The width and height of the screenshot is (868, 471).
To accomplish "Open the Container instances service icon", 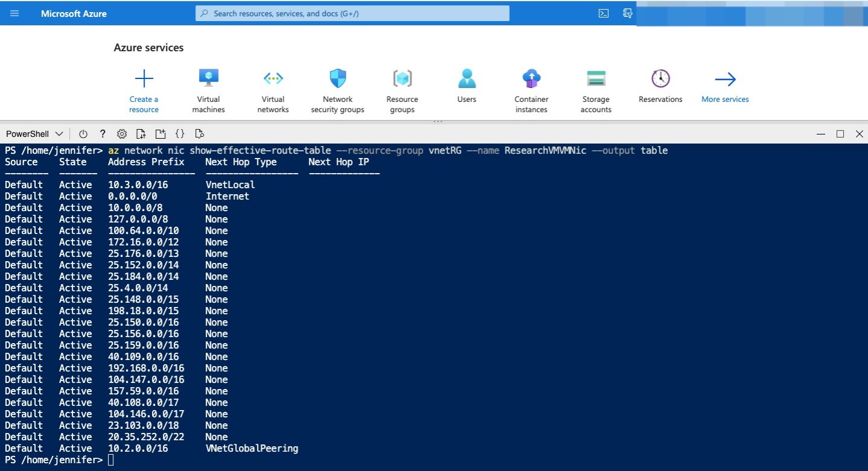I will pos(531,78).
